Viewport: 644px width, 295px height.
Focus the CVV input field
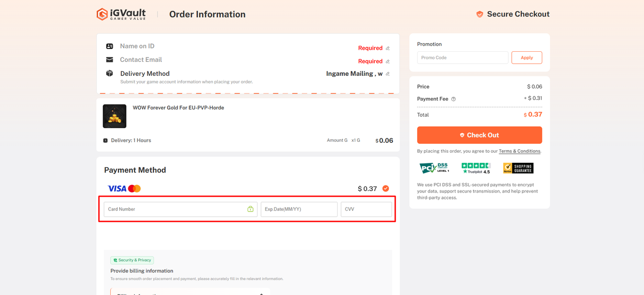click(366, 209)
